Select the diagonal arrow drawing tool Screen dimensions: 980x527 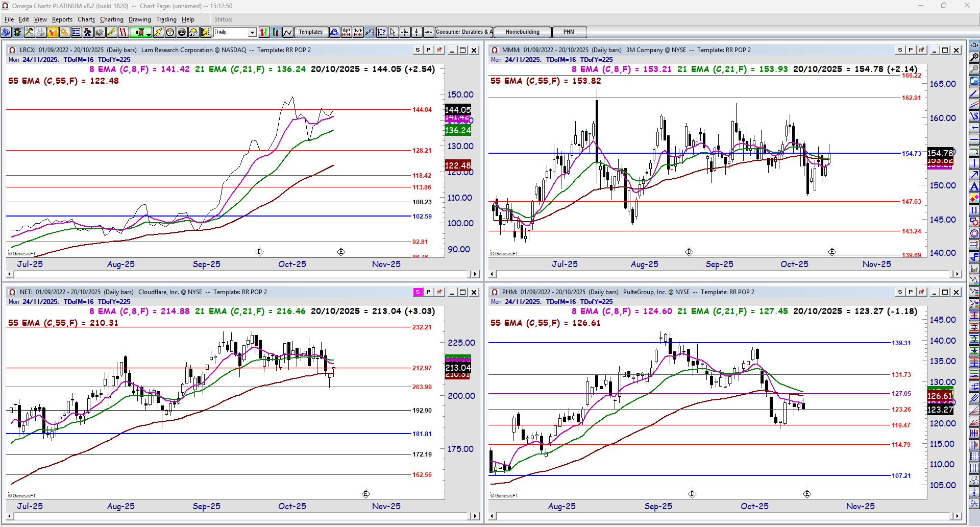(974, 175)
